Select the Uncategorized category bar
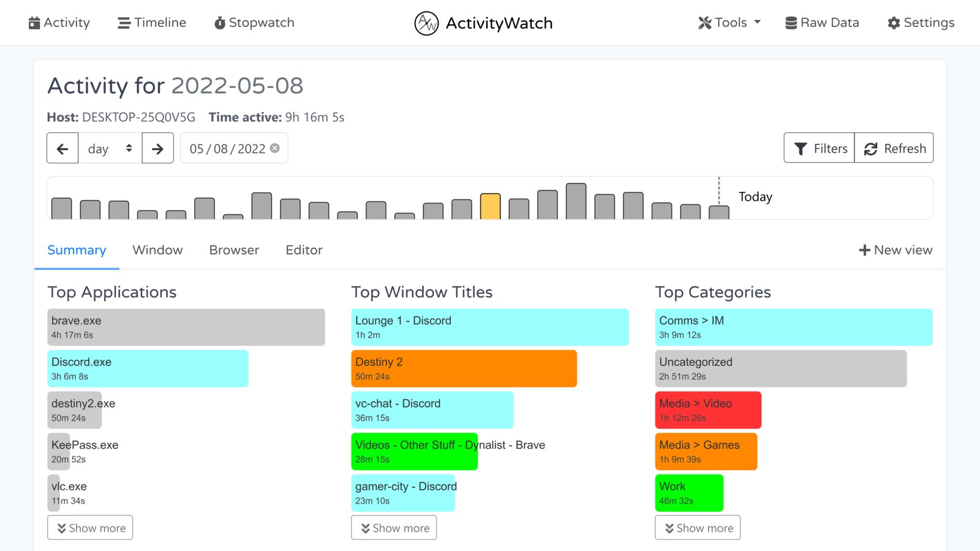Screen dimensions: 980x551 781,369
